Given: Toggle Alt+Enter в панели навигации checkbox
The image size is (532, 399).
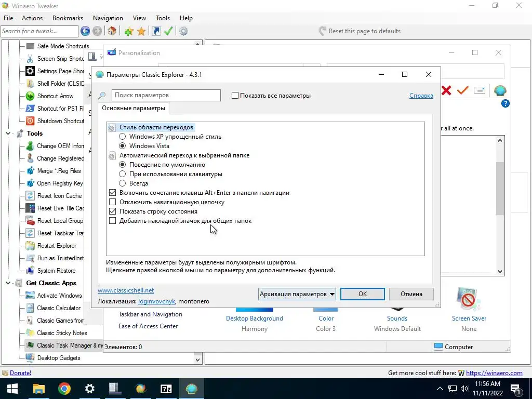Looking at the screenshot, I should click(112, 193).
